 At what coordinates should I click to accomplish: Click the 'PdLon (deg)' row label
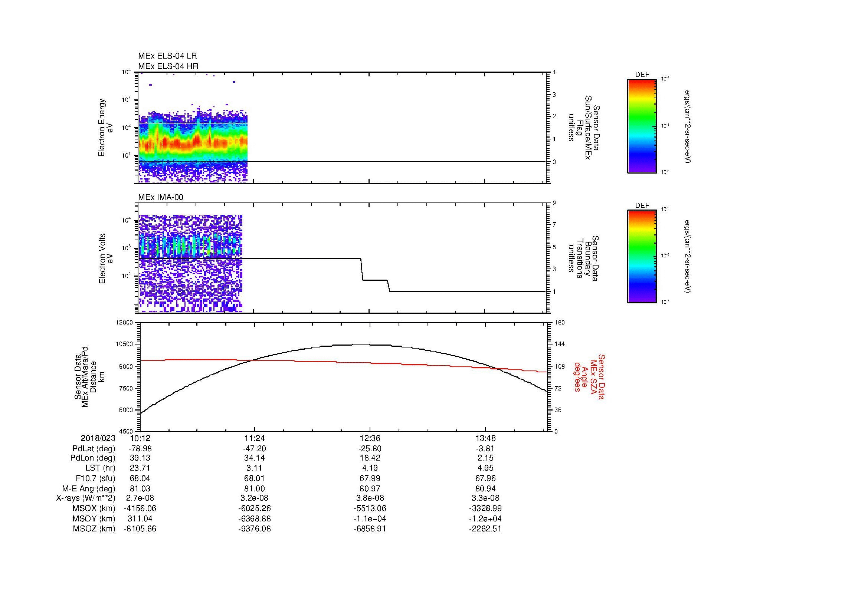pyautogui.click(x=93, y=458)
